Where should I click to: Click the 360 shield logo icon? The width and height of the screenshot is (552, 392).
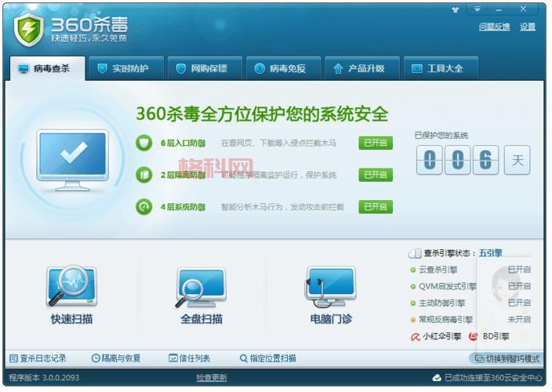coord(28,30)
